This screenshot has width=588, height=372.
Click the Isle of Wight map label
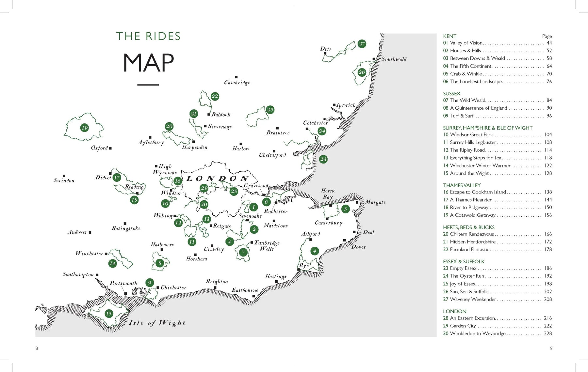tap(157, 323)
